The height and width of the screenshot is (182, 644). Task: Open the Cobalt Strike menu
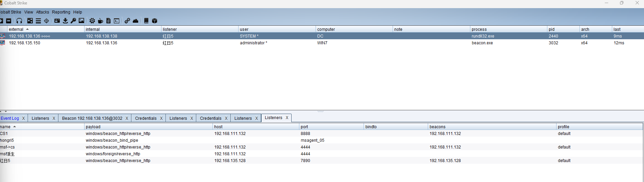pos(10,12)
